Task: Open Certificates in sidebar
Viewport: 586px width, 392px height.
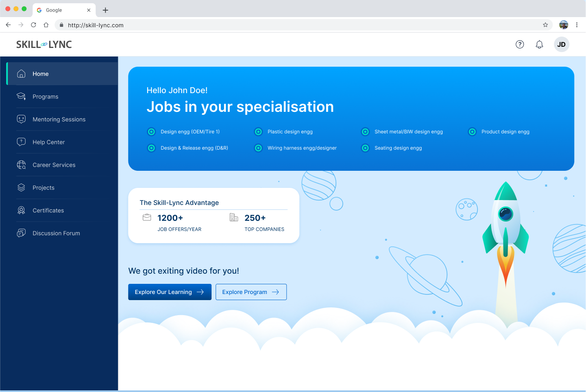Action: tap(62, 210)
